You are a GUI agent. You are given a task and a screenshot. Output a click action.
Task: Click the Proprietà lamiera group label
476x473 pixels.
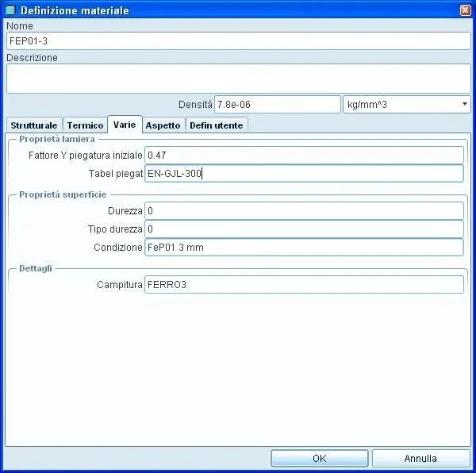tap(57, 139)
